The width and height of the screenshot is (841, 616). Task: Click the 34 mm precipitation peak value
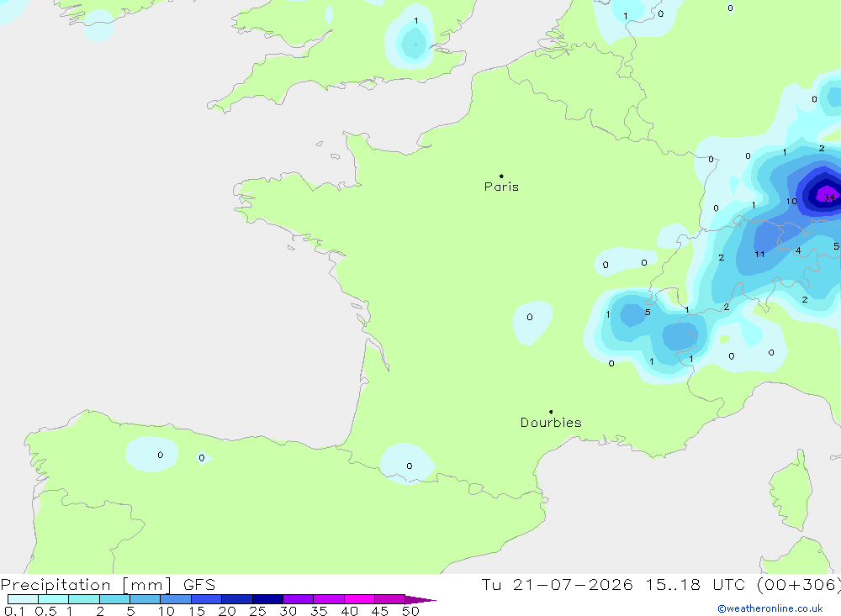[x=829, y=197]
